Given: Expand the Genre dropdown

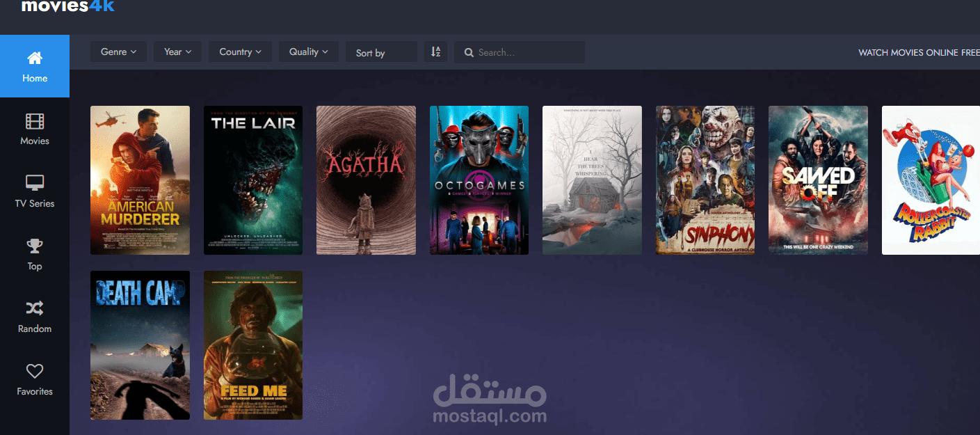Looking at the screenshot, I should [x=118, y=52].
